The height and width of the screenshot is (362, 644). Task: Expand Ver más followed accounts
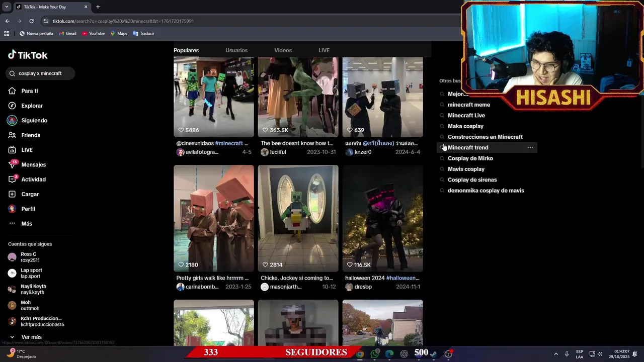tap(25, 337)
